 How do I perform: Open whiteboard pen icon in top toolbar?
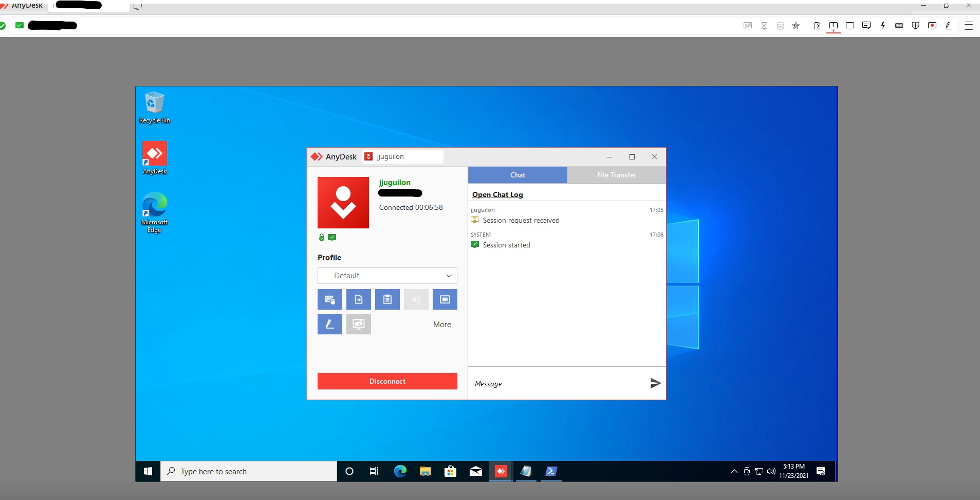pyautogui.click(x=949, y=26)
